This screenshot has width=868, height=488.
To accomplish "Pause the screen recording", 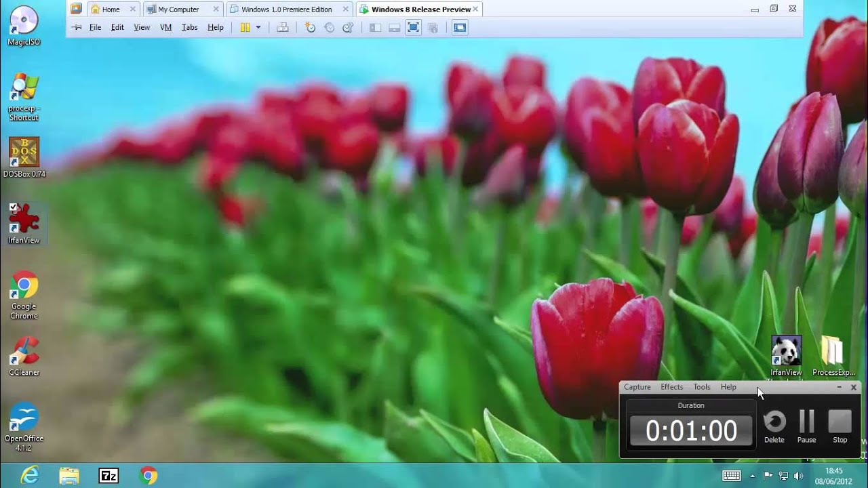I will tap(806, 426).
